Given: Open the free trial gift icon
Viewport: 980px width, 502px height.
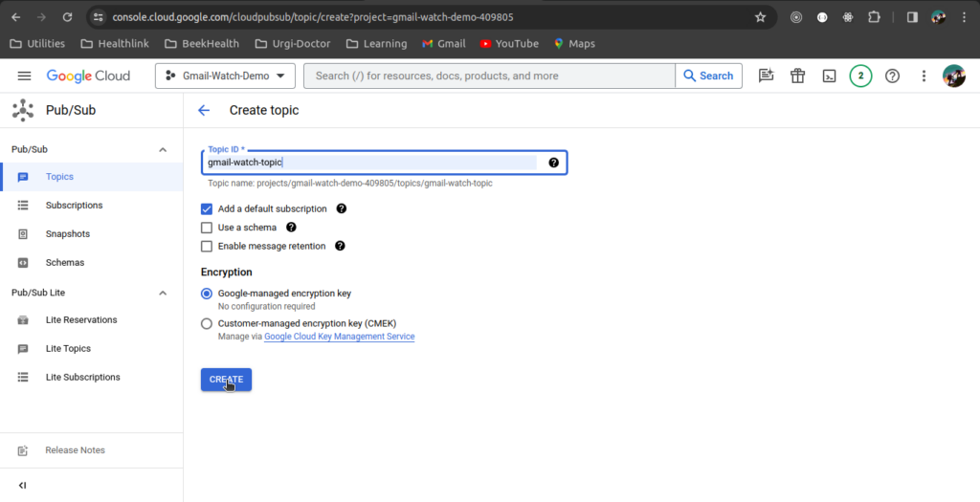Looking at the screenshot, I should click(x=797, y=76).
